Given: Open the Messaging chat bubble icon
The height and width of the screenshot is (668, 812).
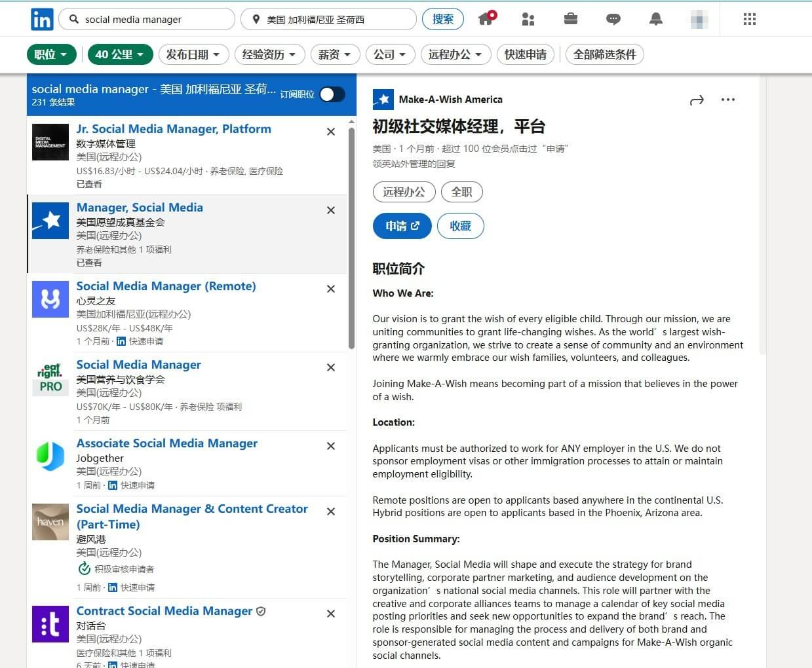Looking at the screenshot, I should [x=613, y=20].
